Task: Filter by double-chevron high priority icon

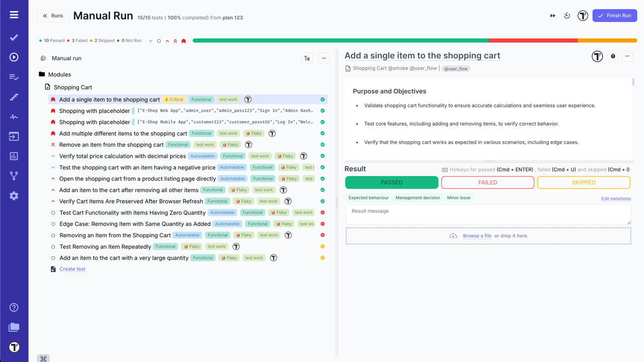Action: pyautogui.click(x=176, y=41)
